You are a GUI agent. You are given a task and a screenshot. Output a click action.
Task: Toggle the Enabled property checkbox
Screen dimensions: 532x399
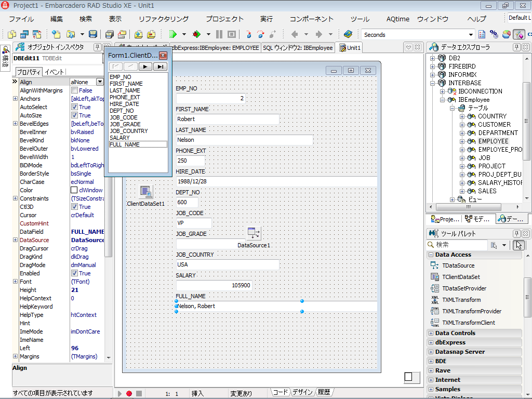(x=75, y=273)
